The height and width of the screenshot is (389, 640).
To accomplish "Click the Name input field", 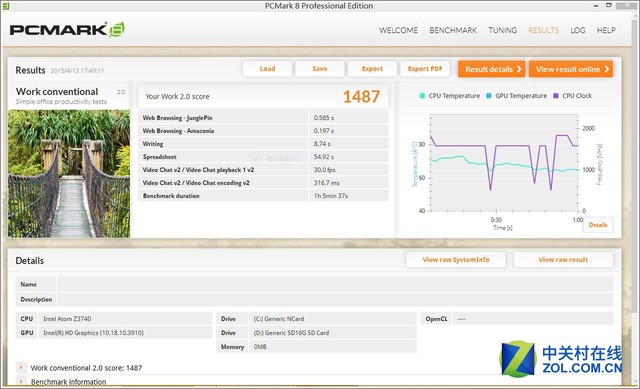I will click(x=335, y=284).
